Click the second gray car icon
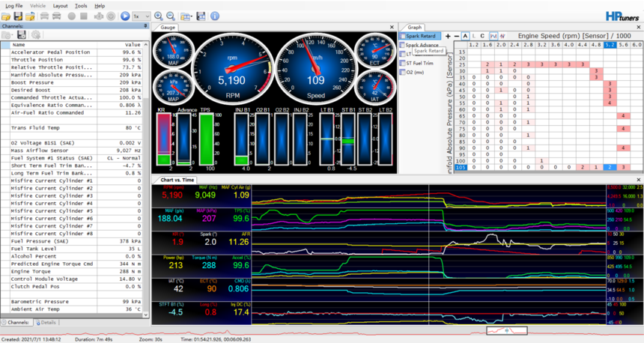Viewport: 644px width, 343px height. click(57, 16)
